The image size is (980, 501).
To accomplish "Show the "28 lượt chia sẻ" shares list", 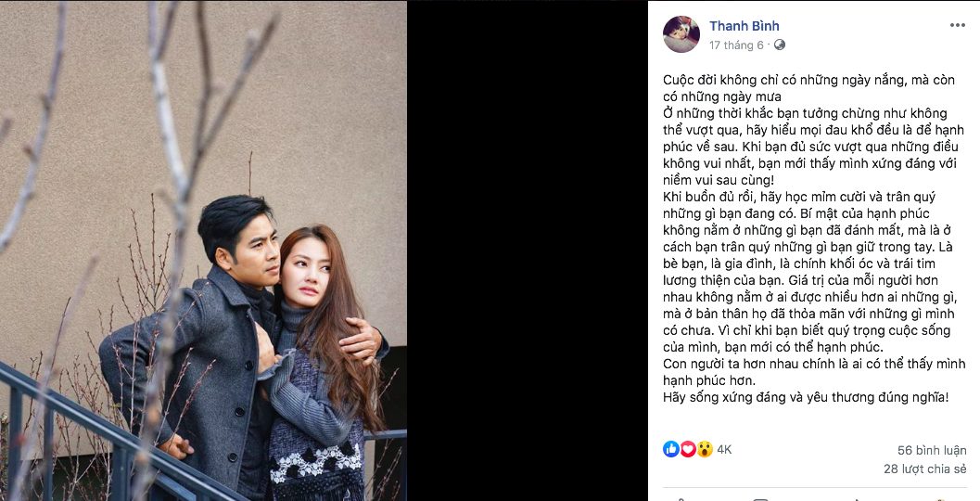I will coord(924,469).
